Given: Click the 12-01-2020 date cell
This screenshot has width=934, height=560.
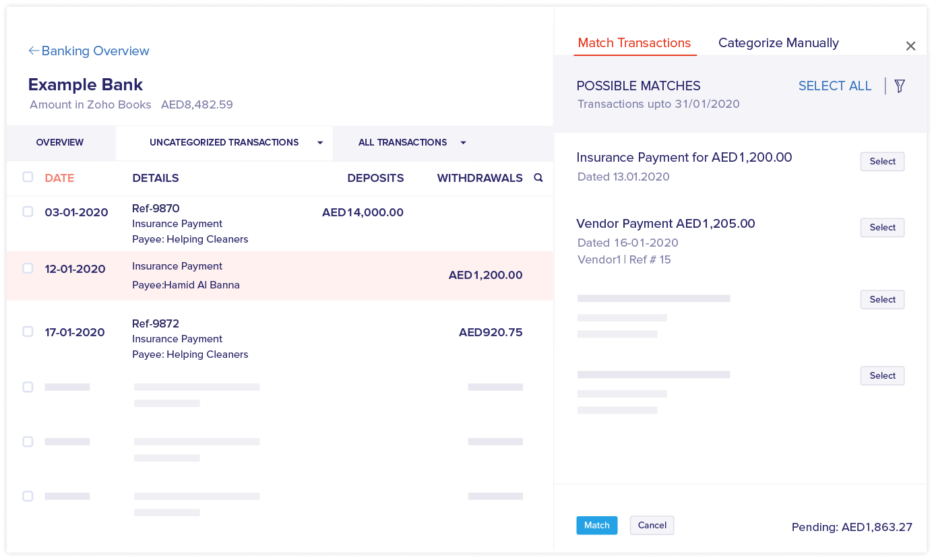Looking at the screenshot, I should pyautogui.click(x=75, y=269).
